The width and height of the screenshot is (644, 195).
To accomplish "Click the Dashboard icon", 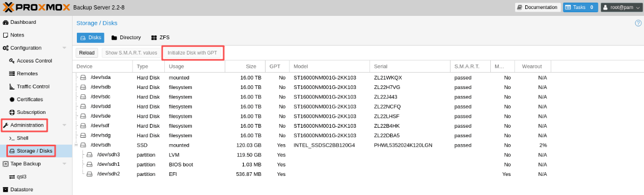I will tap(5, 22).
